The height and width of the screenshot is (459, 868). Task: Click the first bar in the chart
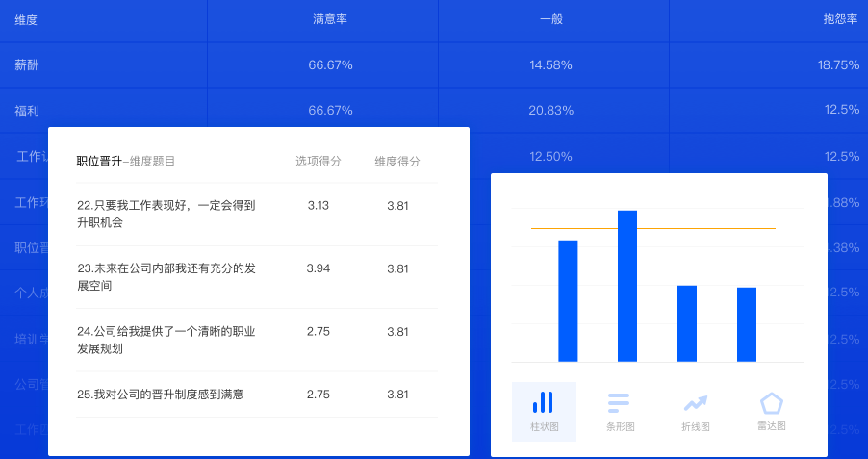pos(568,301)
